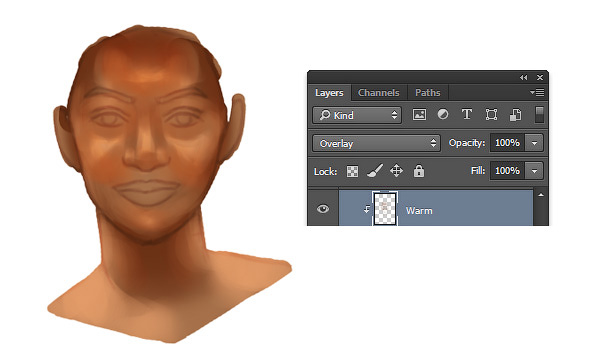Filter for shape layers icon

(491, 114)
